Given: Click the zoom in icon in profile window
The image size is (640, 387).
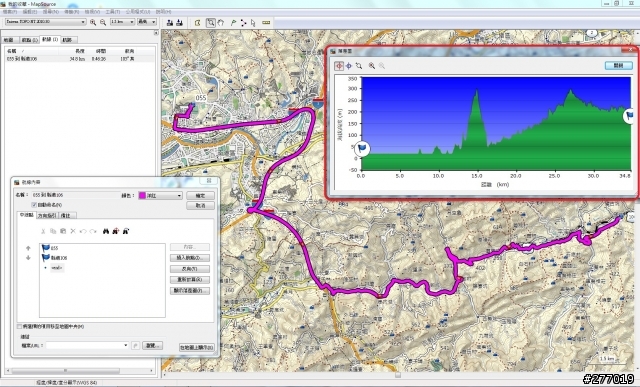Looking at the screenshot, I should [371, 66].
